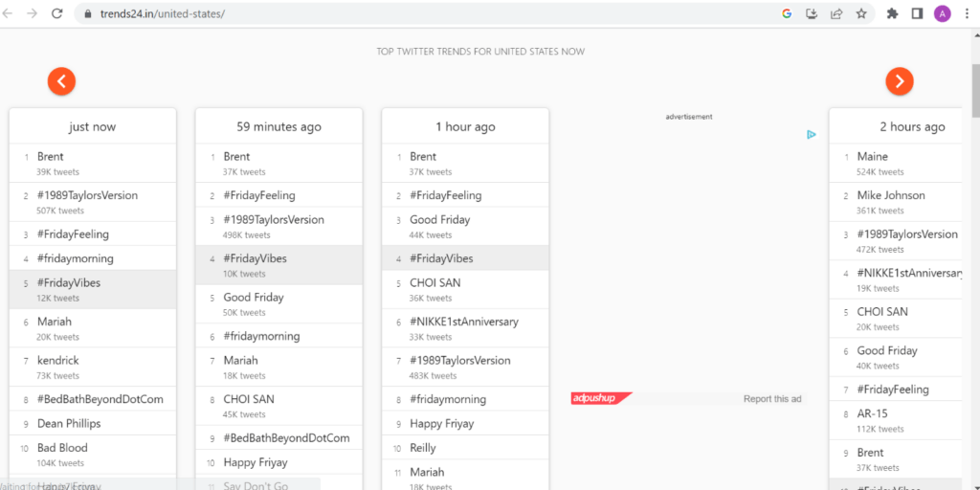Image resolution: width=980 pixels, height=490 pixels.
Task: Click the install app icon in address bar
Action: (812, 13)
